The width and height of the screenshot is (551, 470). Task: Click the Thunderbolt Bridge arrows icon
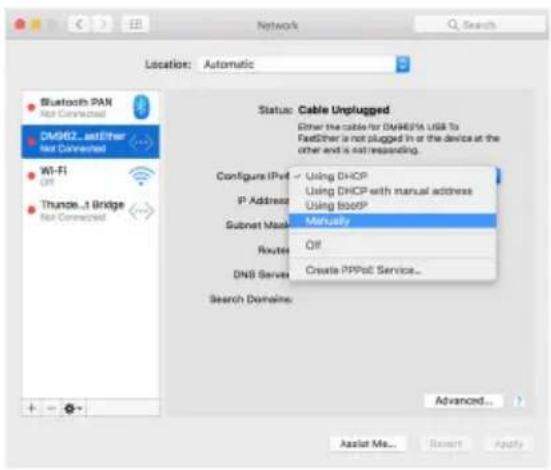click(x=141, y=211)
